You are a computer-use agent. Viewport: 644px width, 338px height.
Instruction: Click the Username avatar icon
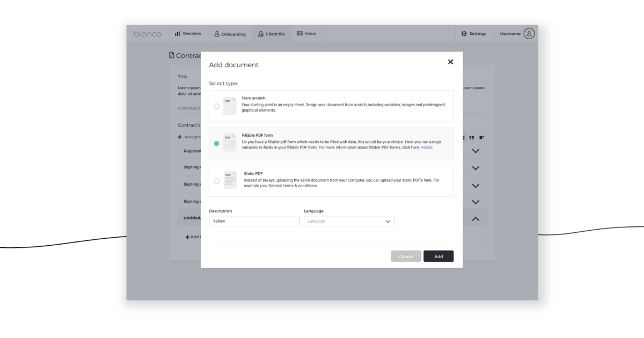click(x=529, y=33)
